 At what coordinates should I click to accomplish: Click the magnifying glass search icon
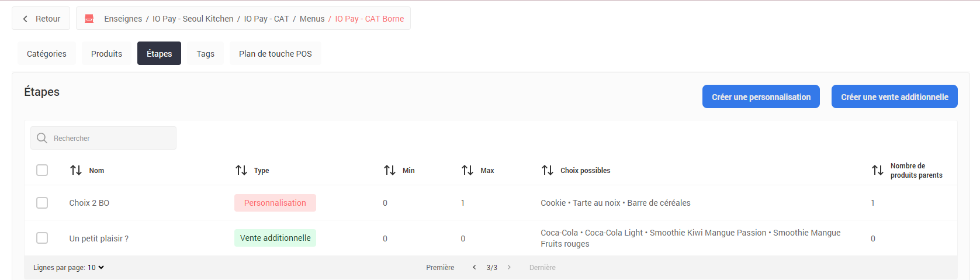[x=42, y=138]
